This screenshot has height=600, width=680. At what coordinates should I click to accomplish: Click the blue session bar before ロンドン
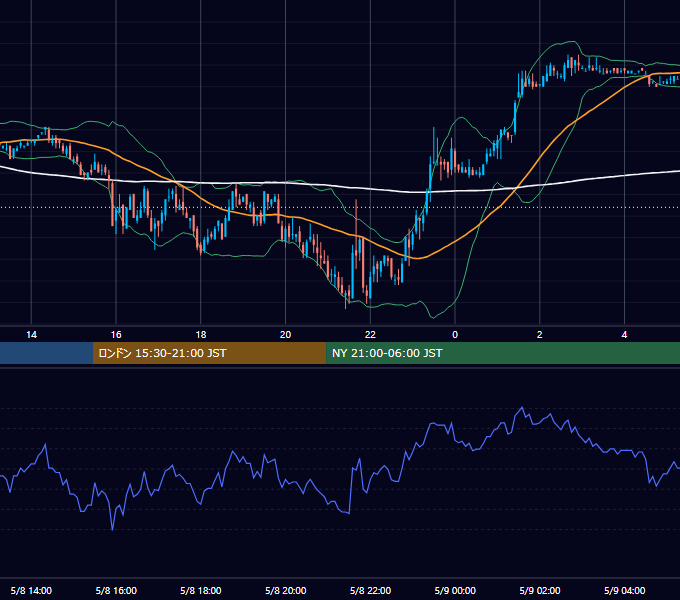[x=46, y=353]
